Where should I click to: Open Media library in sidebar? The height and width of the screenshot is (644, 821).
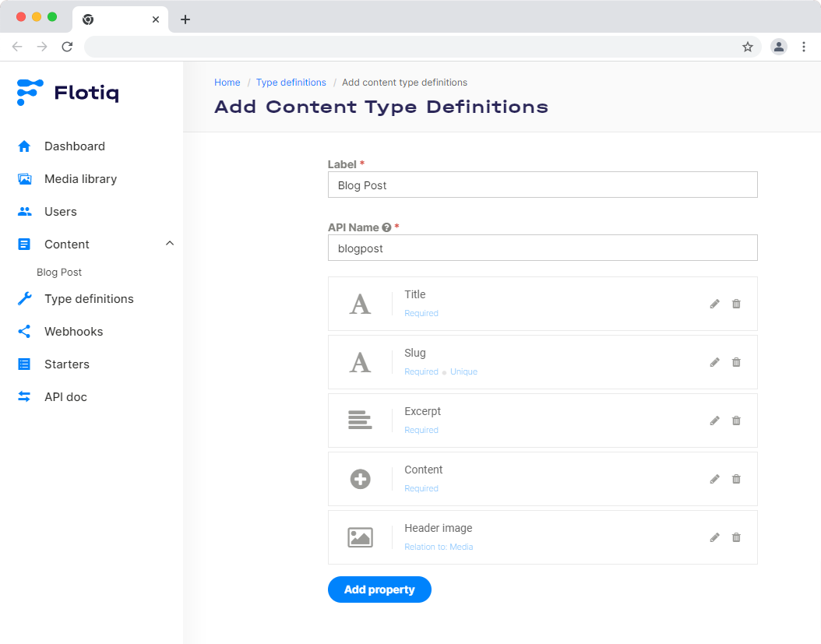[x=81, y=179]
